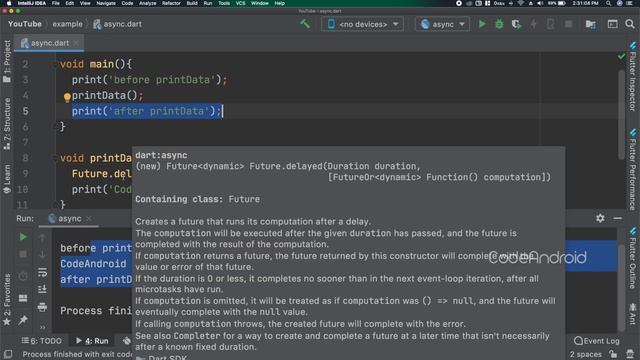The image size is (640, 360).
Task: Open the TODO tool window
Action: click(x=42, y=341)
